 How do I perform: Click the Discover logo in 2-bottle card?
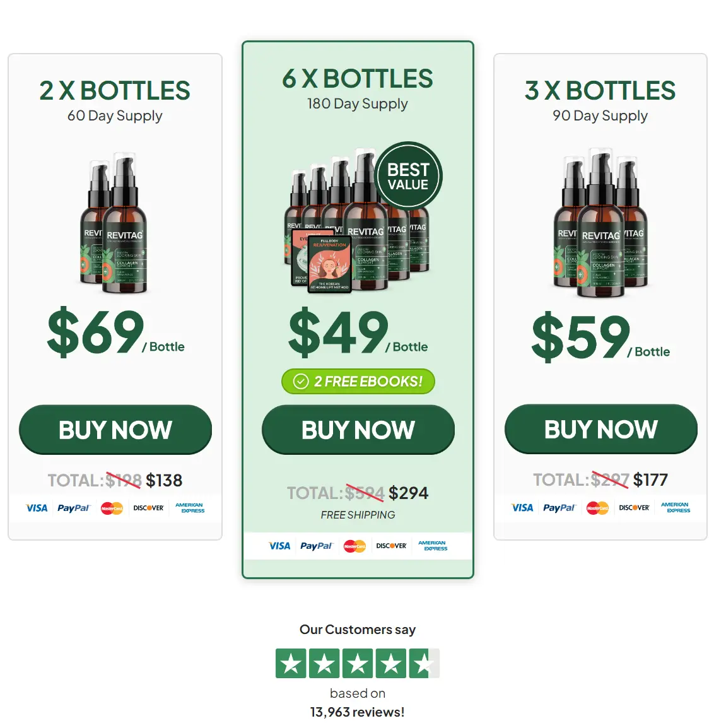pyautogui.click(x=148, y=508)
